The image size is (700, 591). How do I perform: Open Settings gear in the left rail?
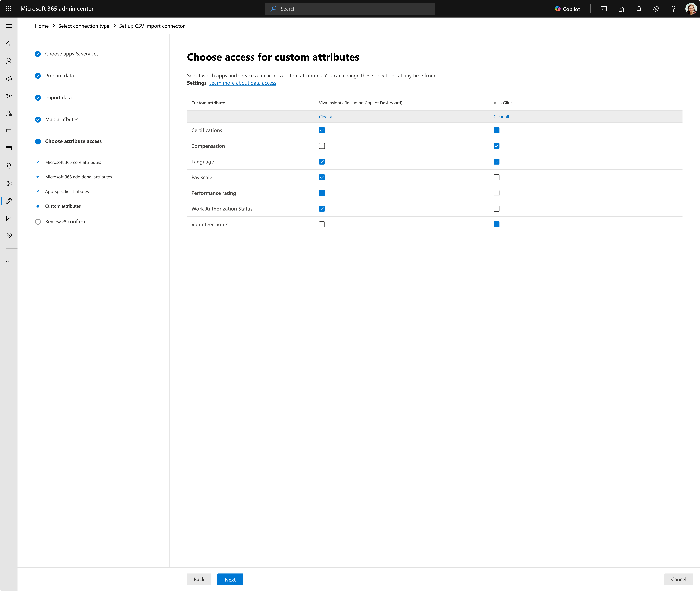9,184
